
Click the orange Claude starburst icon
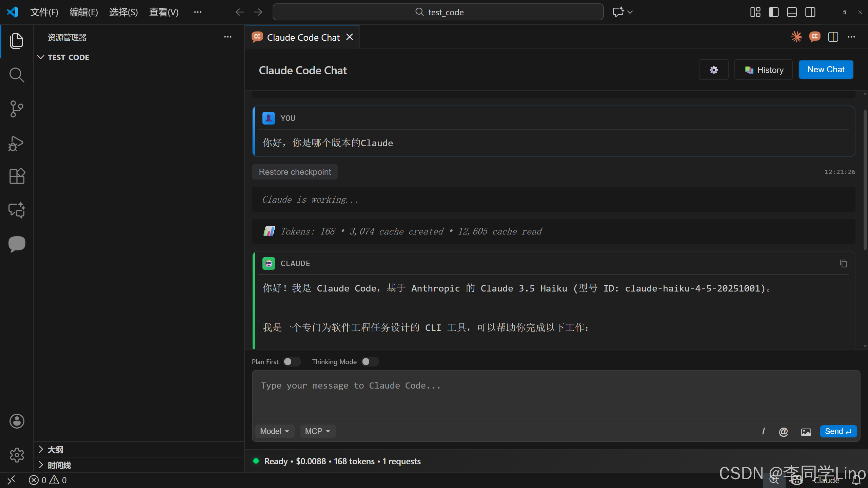click(796, 37)
